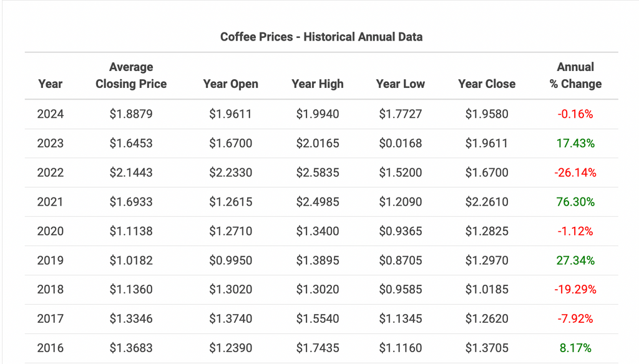Click the 2023 year low value $0.0168
This screenshot has height=364, width=639.
(400, 143)
